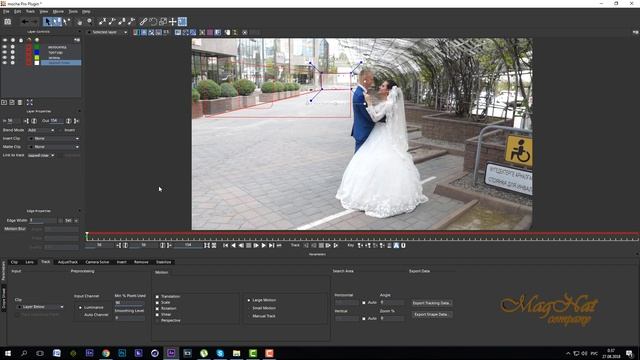Click go to first frame control

[x=225, y=245]
